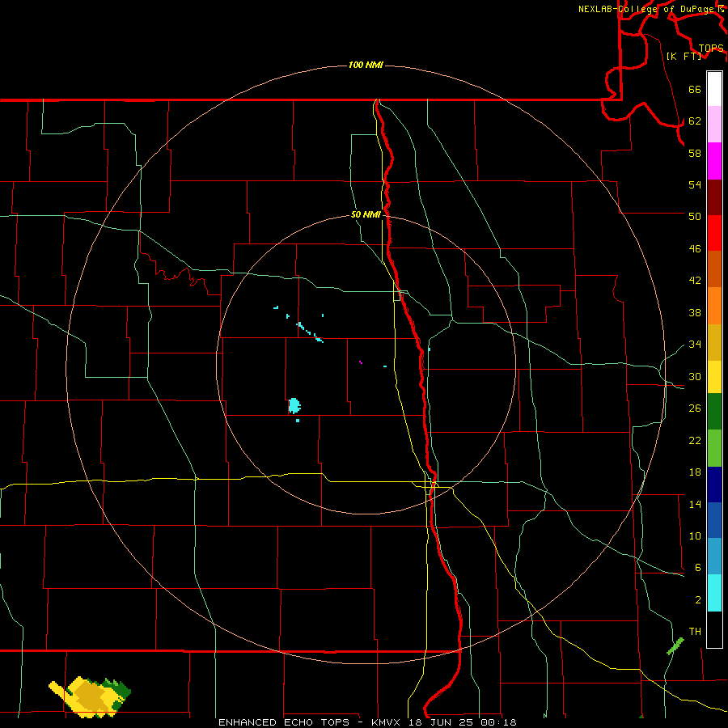Click the '22' legend value
The height and width of the screenshot is (728, 728).
tap(695, 440)
